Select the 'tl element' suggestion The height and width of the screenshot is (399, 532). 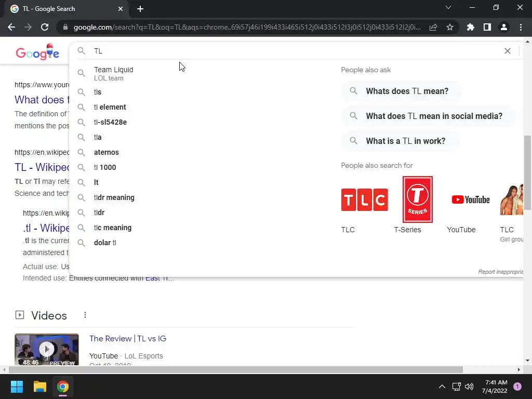[x=204, y=107]
